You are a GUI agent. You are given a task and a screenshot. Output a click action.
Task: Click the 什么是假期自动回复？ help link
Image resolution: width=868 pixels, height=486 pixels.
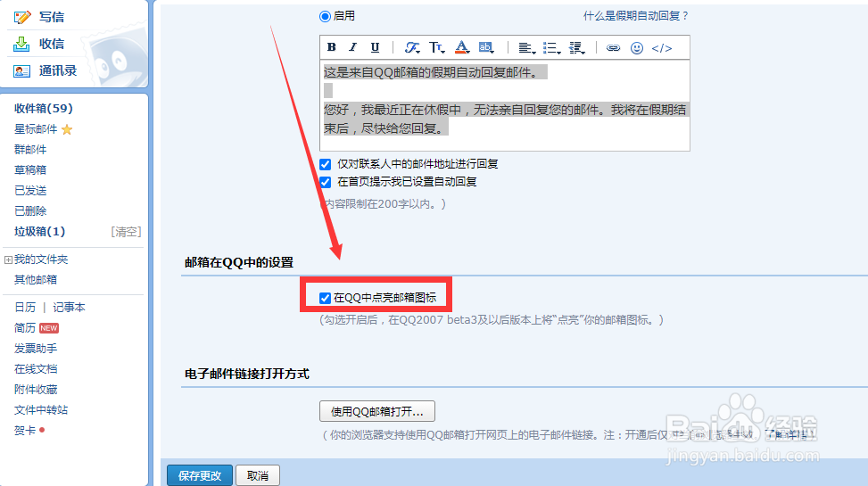tap(637, 16)
